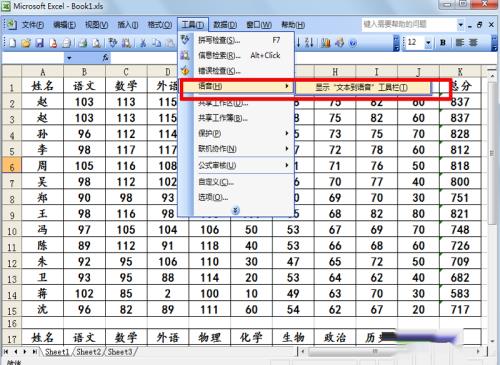Click the Chart Wizard icon

(x=326, y=43)
